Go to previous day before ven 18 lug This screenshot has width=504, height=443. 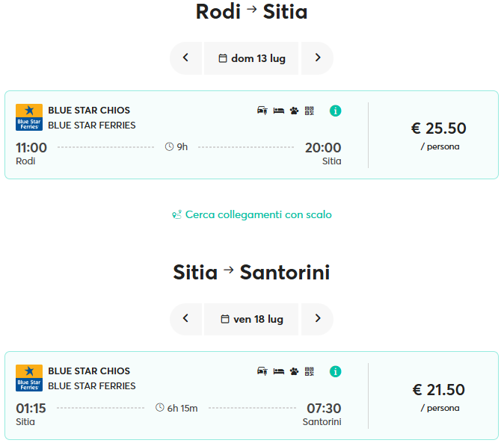(x=185, y=319)
